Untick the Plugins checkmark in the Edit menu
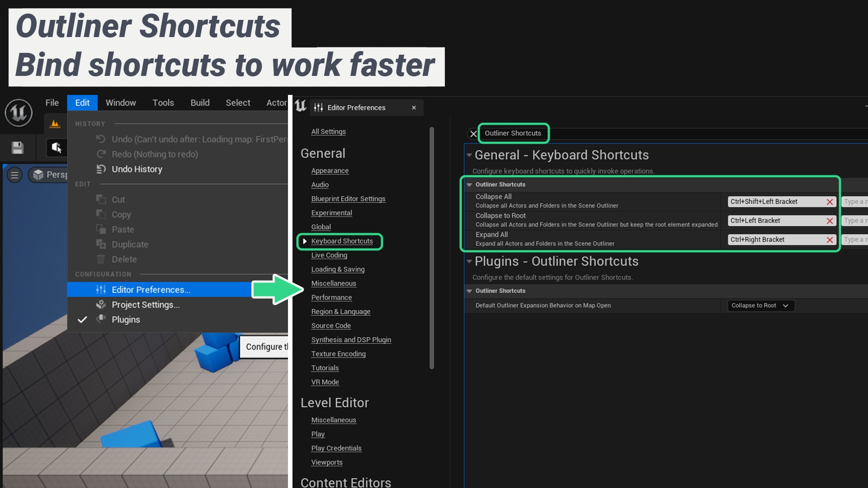868x488 pixels. pos(82,319)
